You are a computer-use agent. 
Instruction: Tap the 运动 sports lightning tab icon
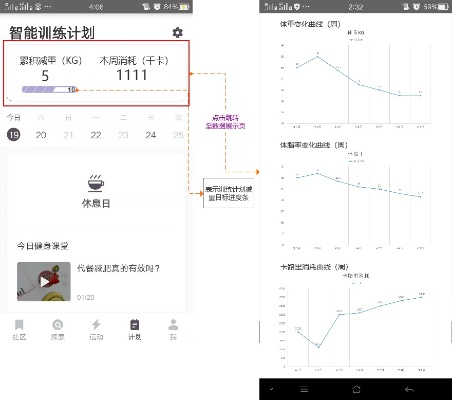(96, 325)
